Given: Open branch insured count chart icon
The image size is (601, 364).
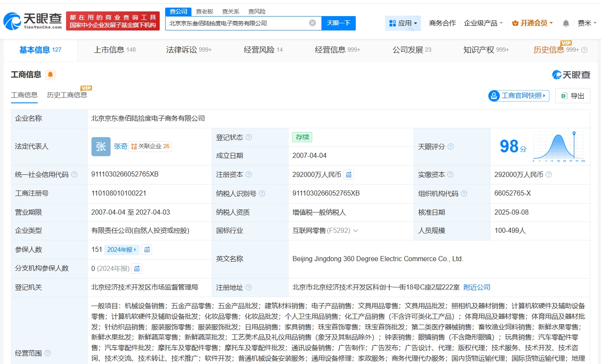Looking at the screenshot, I should click(x=137, y=268).
